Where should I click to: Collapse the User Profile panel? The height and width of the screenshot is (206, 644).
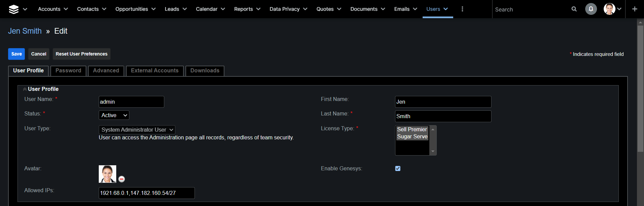click(x=25, y=89)
